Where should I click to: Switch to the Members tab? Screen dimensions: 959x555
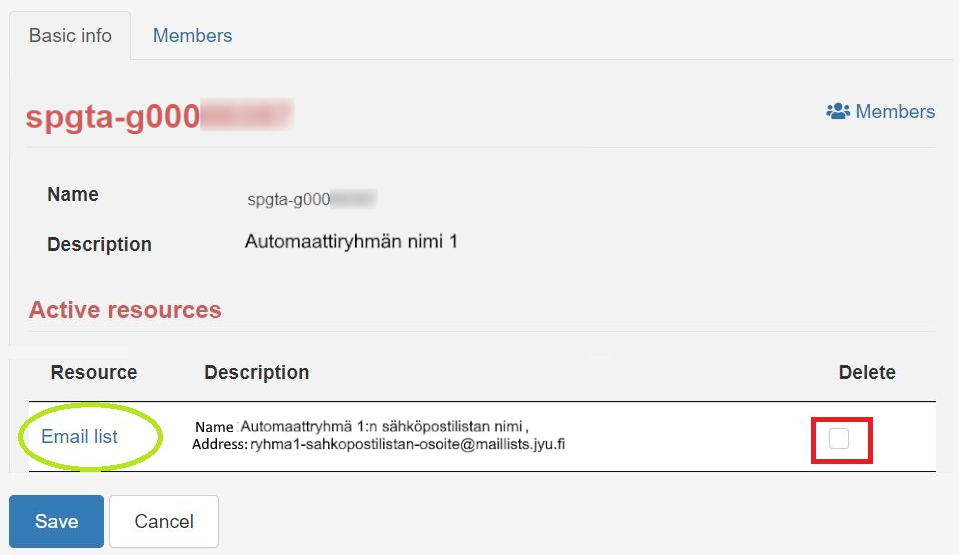pos(192,35)
